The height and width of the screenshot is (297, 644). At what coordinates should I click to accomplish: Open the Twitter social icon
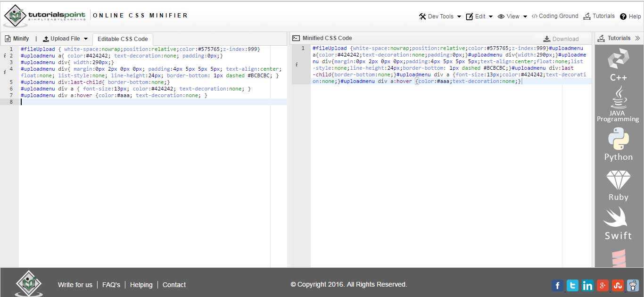click(572, 285)
